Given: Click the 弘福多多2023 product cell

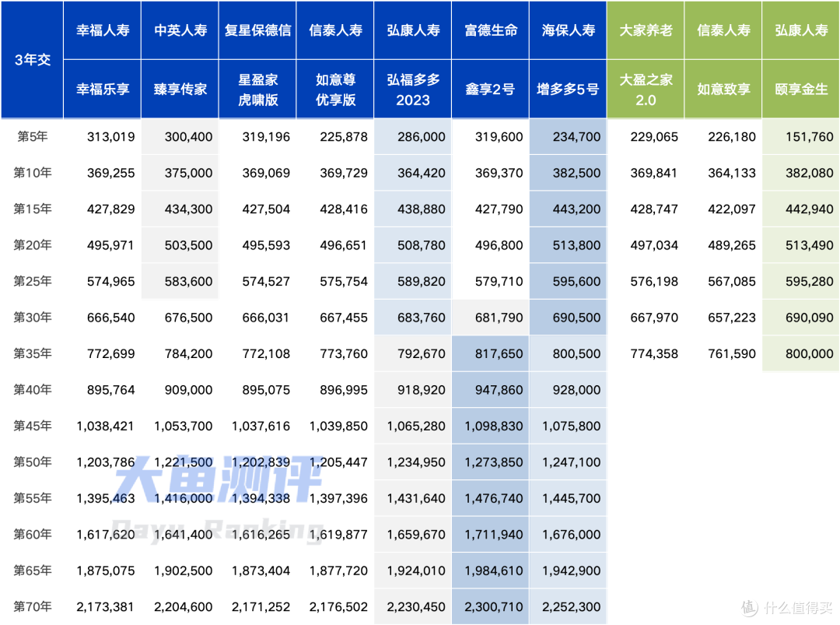Looking at the screenshot, I should click(413, 89).
